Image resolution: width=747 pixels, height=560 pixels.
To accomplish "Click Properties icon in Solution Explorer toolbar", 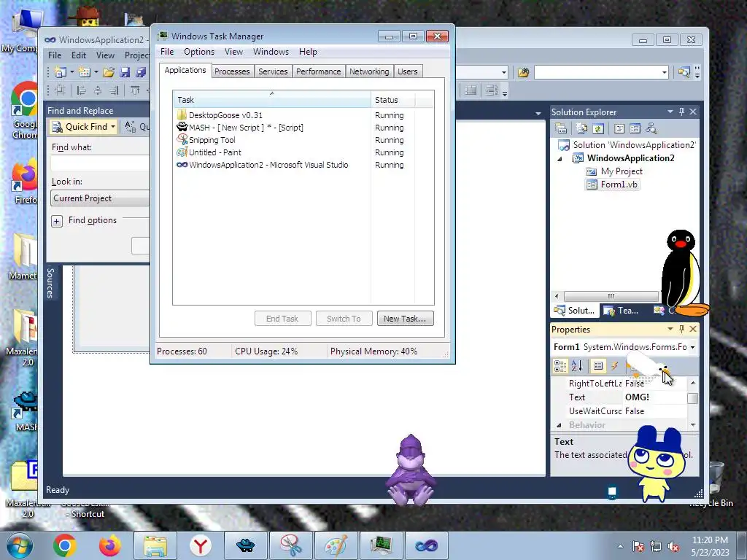I will (561, 128).
